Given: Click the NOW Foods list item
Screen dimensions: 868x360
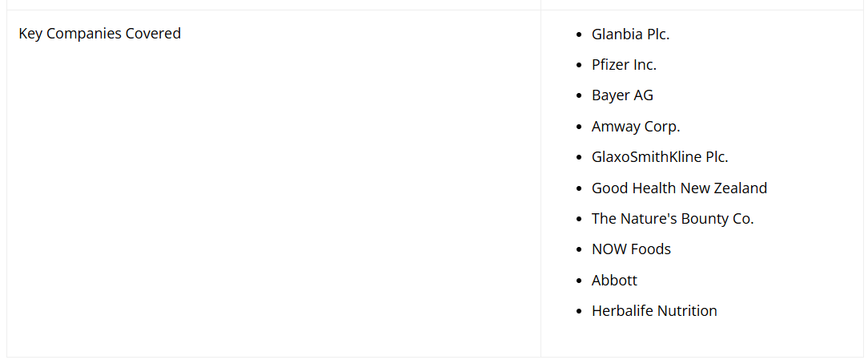Looking at the screenshot, I should click(631, 249).
